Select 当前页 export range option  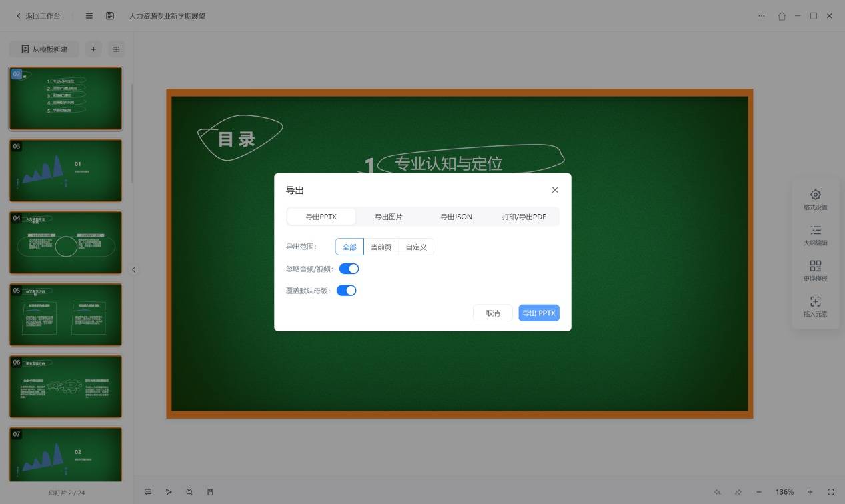coord(381,247)
